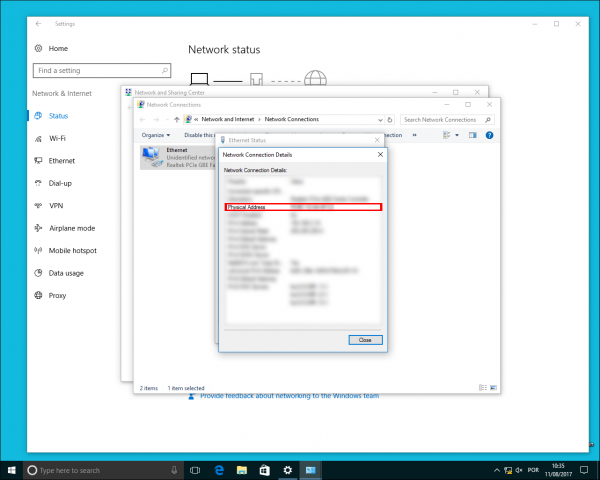Viewport: 600px width, 480px height.
Task: Open the Action Center notifications icon
Action: [x=584, y=470]
